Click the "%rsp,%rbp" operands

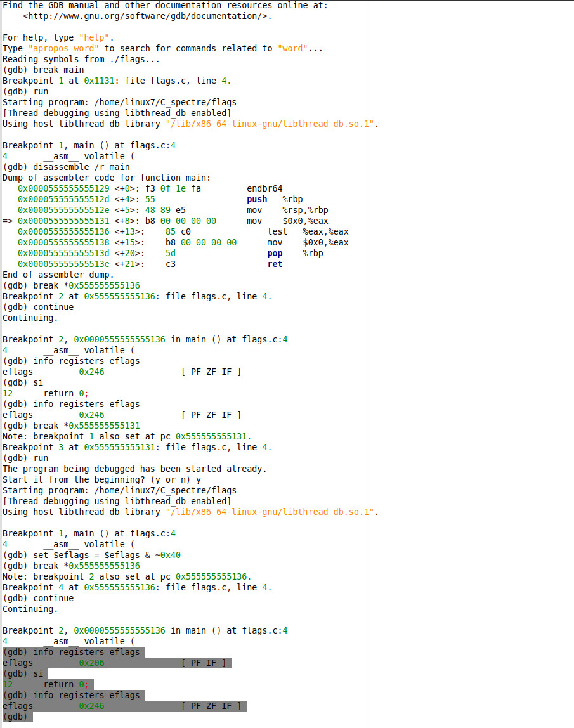(x=305, y=211)
